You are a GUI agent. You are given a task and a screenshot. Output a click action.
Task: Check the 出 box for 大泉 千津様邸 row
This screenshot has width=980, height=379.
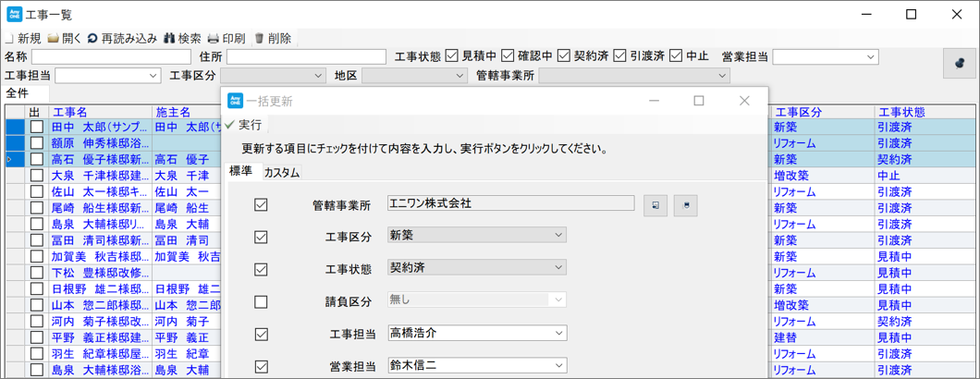37,176
